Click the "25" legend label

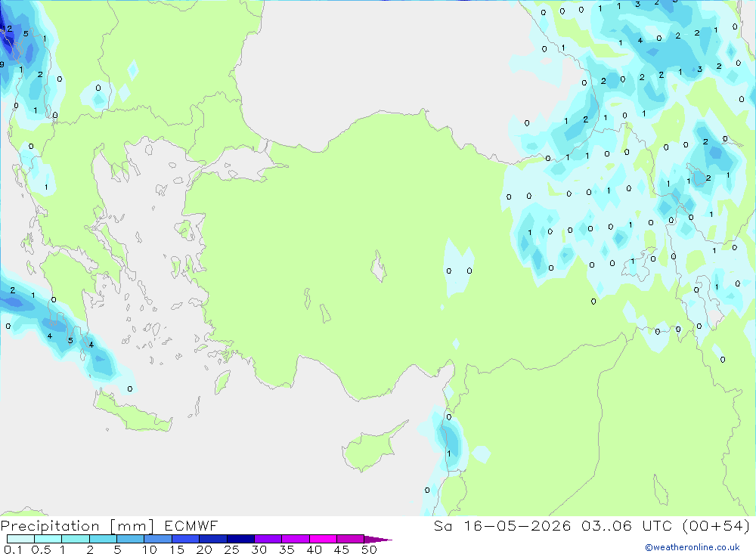click(x=231, y=549)
